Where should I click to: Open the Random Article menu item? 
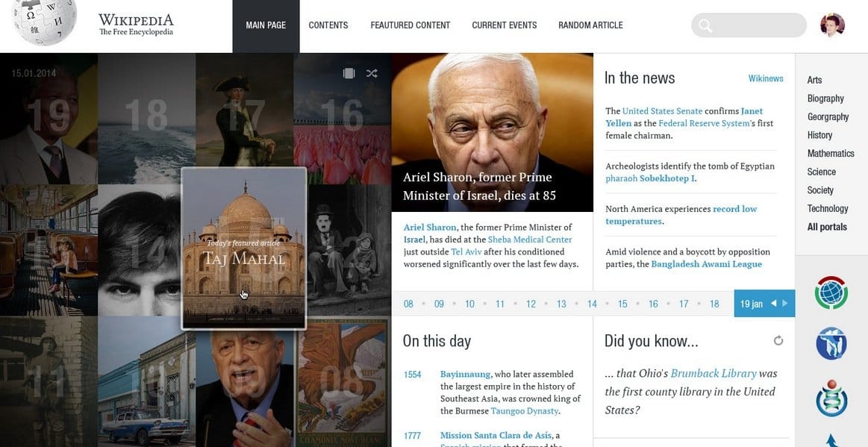tap(590, 25)
